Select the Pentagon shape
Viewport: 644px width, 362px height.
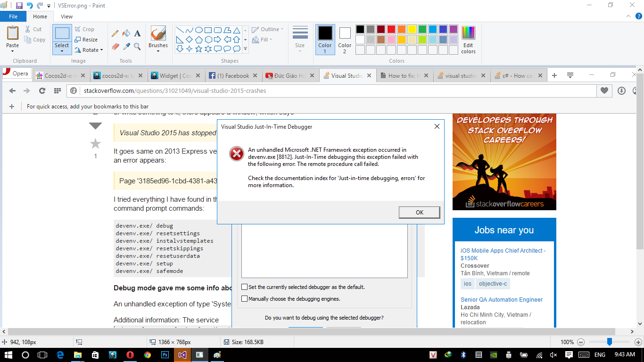click(198, 39)
